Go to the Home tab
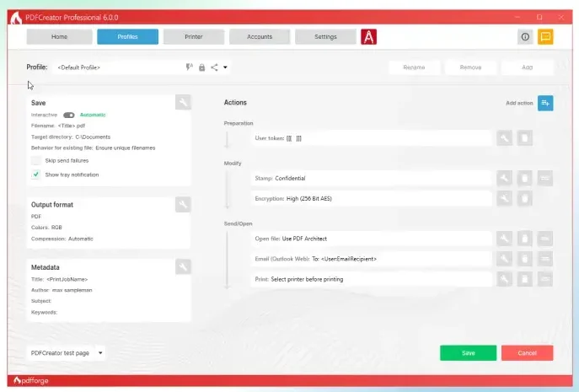Screen dimensions: 579x392 point(60,36)
